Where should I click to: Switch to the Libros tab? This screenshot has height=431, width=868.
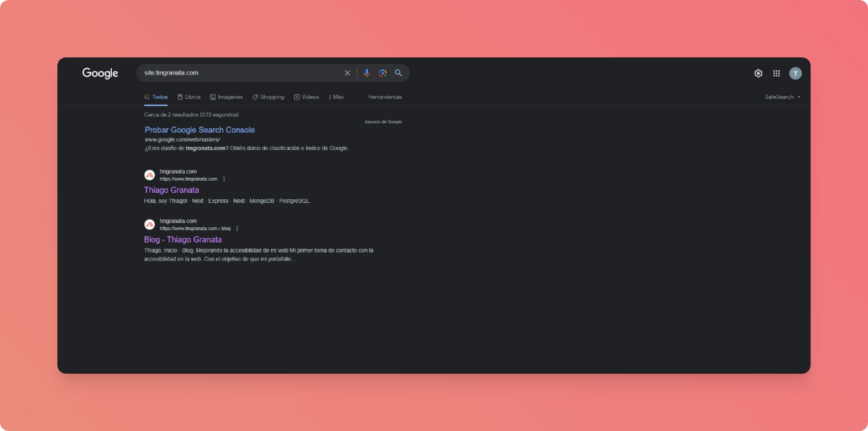(189, 97)
